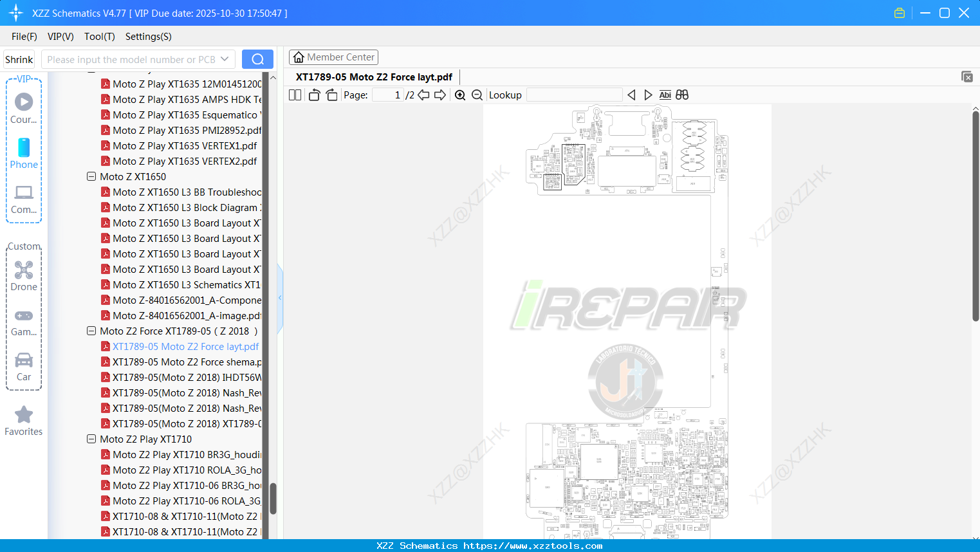Find previous lookup result triangle
The width and height of the screenshot is (980, 552).
pyautogui.click(x=631, y=95)
